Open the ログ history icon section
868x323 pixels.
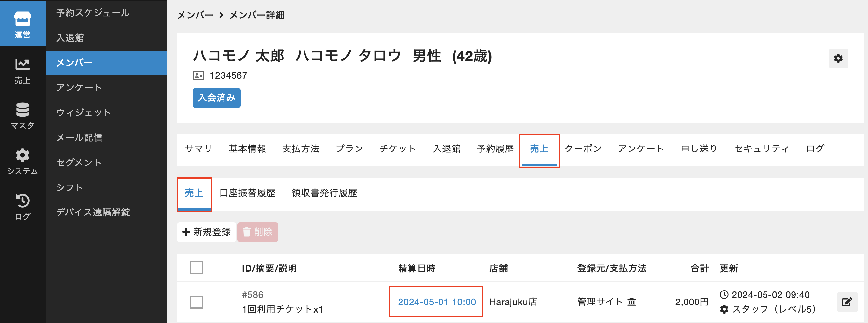tap(22, 207)
